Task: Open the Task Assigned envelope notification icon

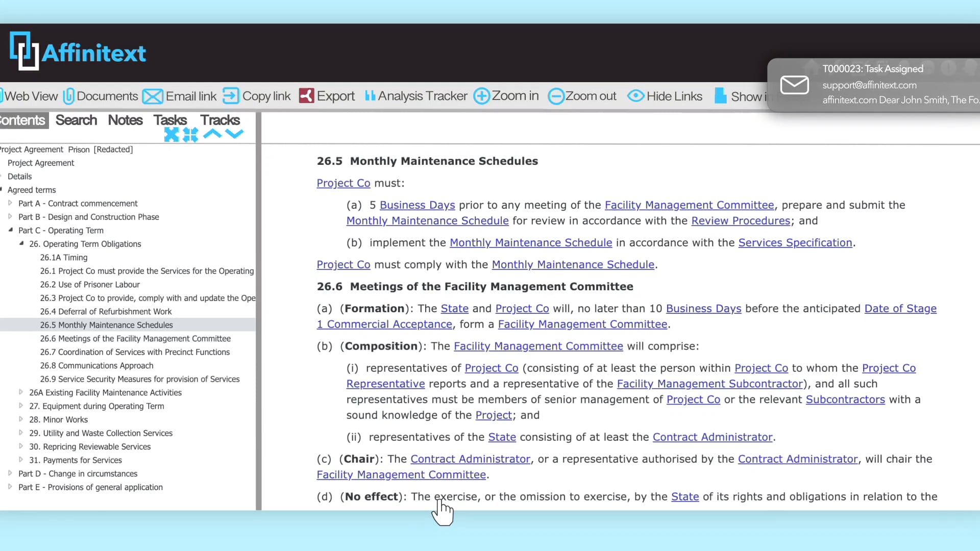Action: [794, 85]
